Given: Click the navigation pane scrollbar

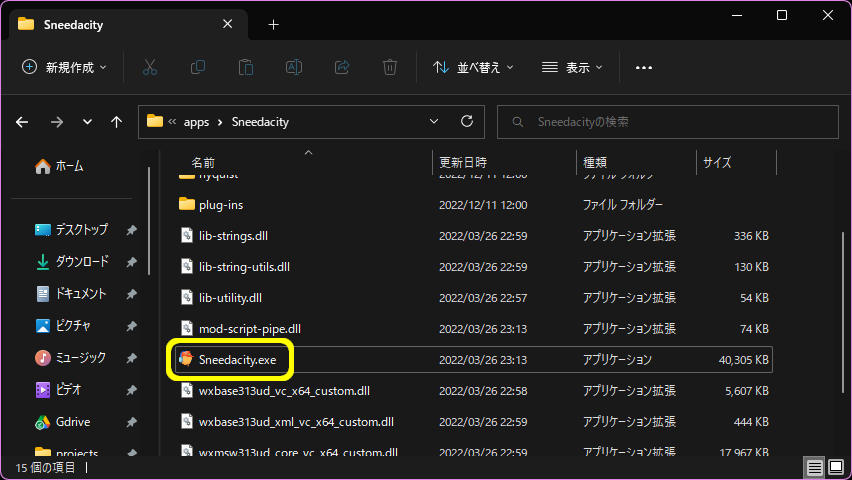Looking at the screenshot, I should (x=149, y=220).
